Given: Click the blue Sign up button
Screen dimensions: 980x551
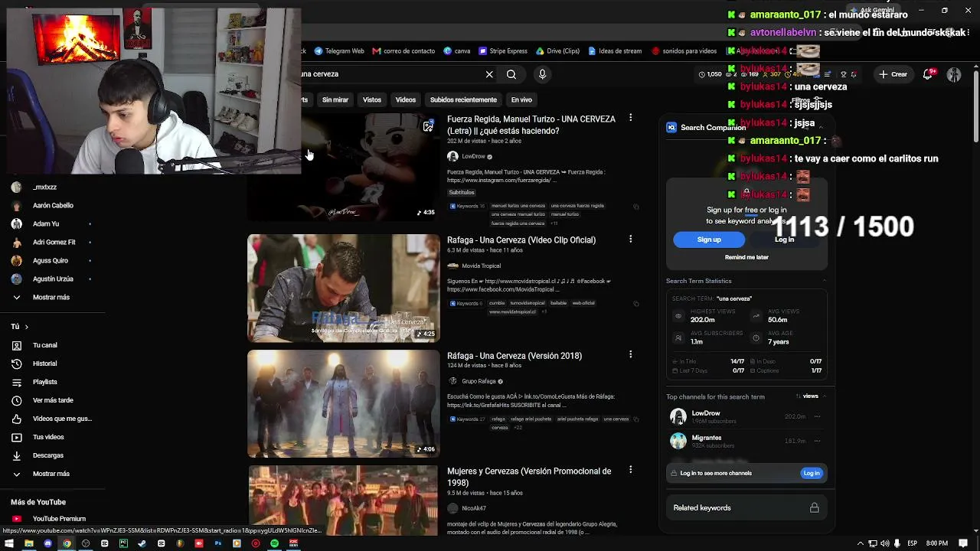Looking at the screenshot, I should click(709, 240).
